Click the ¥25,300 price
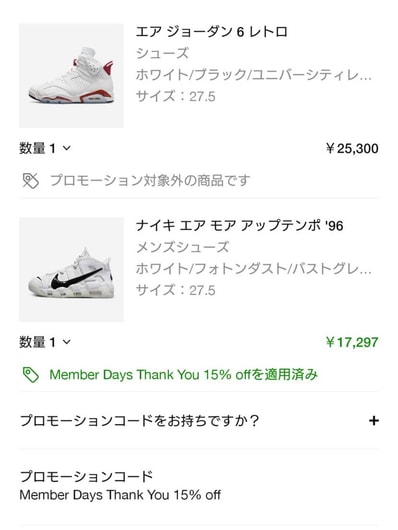398x530 pixels. pos(352,148)
